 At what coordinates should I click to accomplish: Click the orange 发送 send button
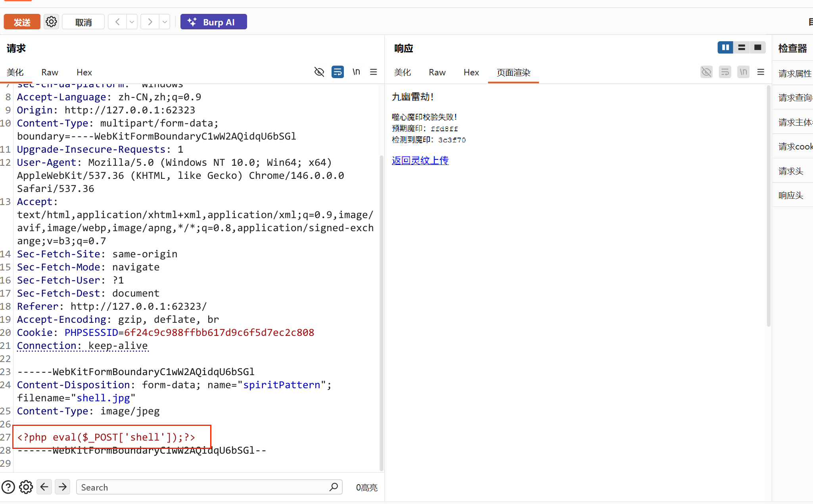22,22
